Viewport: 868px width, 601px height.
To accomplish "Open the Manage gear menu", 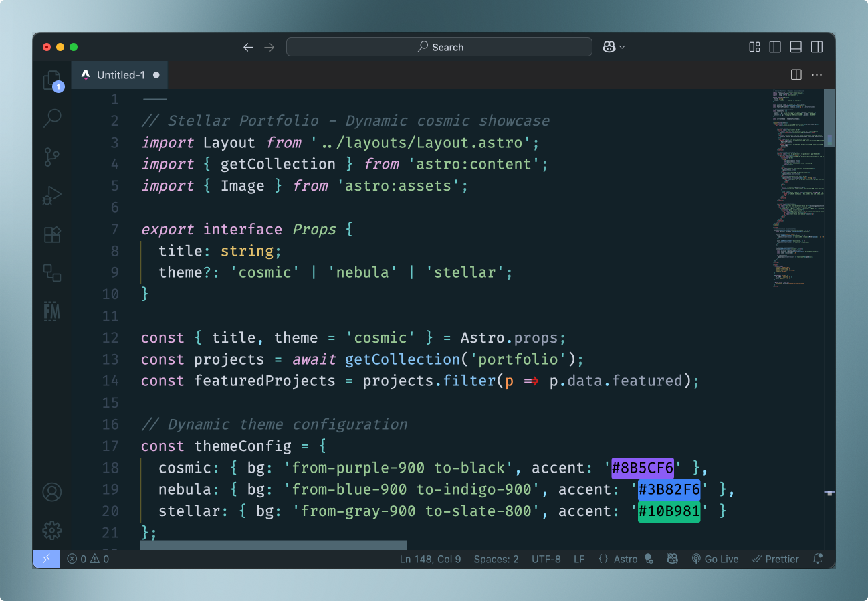I will pyautogui.click(x=52, y=531).
